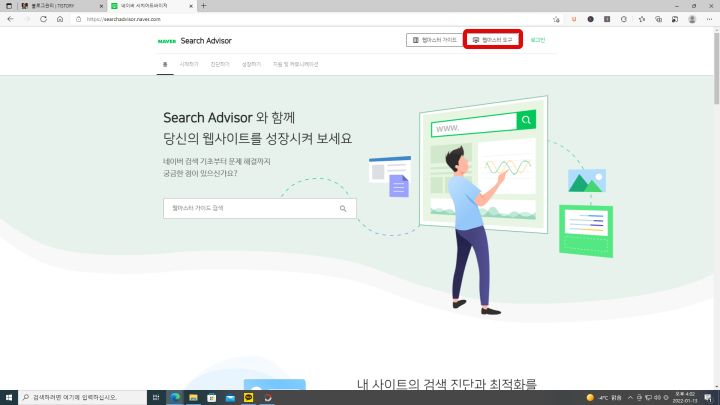
Task: Go back with the browser back arrow
Action: [x=11, y=19]
